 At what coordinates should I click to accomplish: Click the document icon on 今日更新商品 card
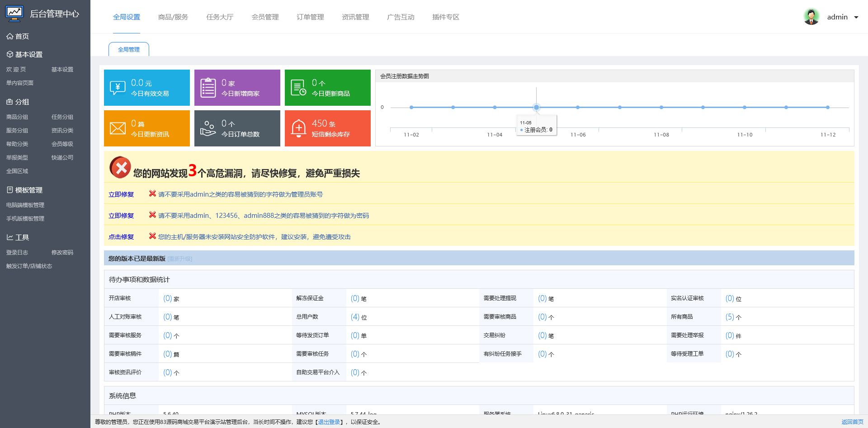pyautogui.click(x=298, y=88)
